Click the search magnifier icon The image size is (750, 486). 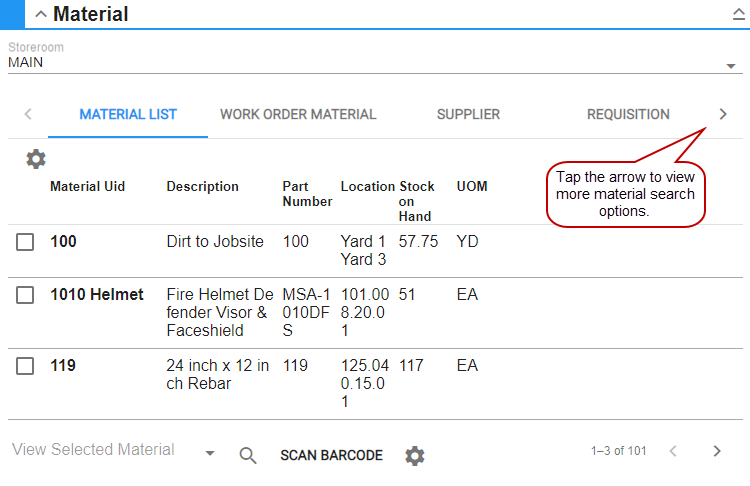coord(248,456)
